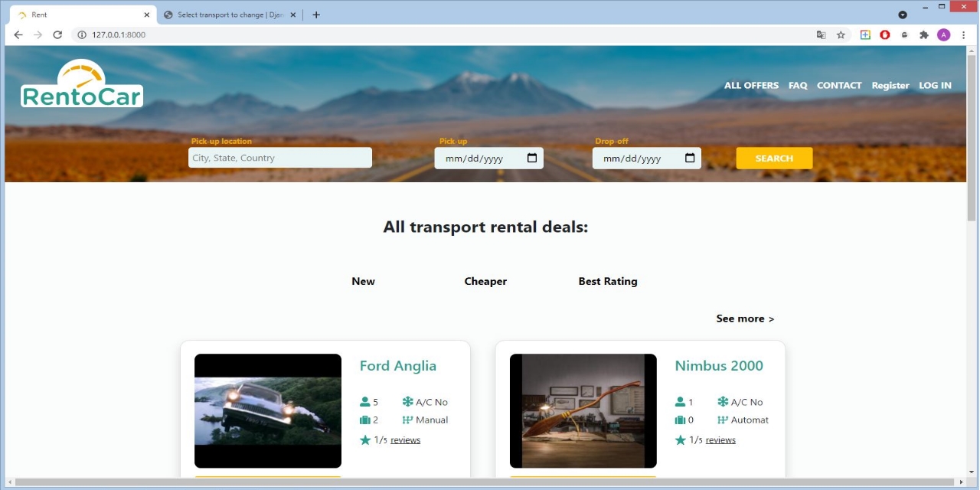Open the FAQ navigation item
980x490 pixels.
click(798, 85)
